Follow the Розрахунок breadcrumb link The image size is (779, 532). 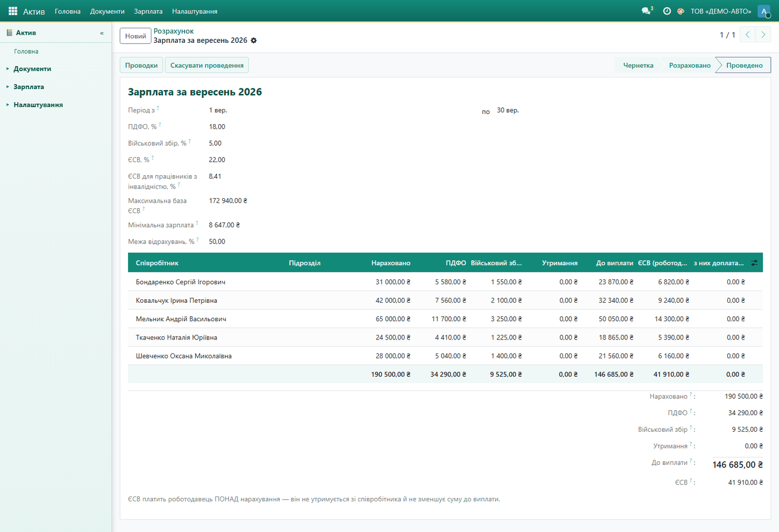(x=174, y=31)
